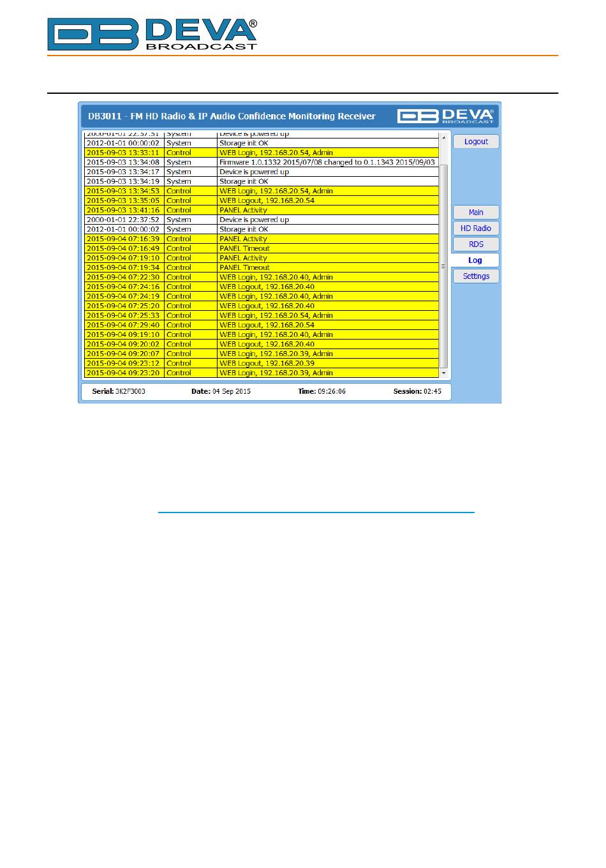Select log row 2015-09-04 07:19:10 PANEL Activity
Viewport: 606px width, 868px height.
(262, 258)
